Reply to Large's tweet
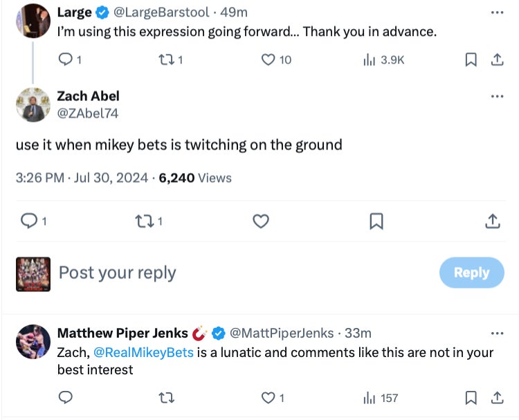Image resolution: width=519 pixels, height=420 pixels. [x=66, y=60]
